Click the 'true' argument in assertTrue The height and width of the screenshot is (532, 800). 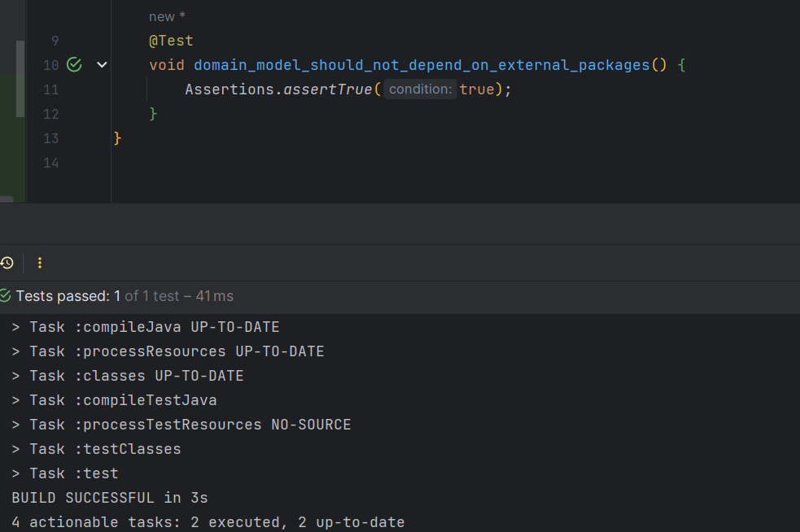click(x=477, y=89)
